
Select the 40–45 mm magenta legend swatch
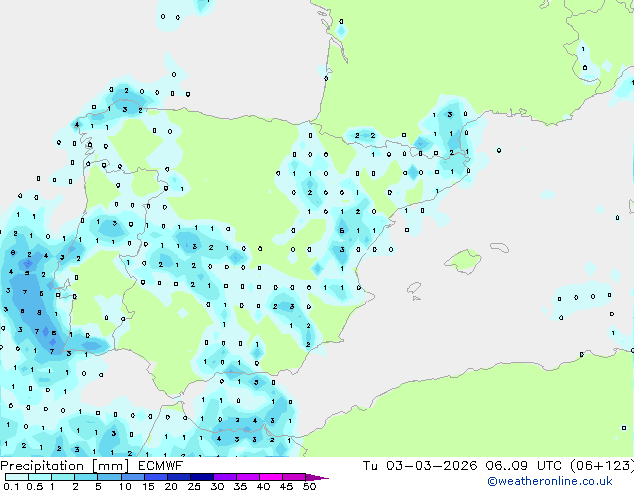[271, 477]
